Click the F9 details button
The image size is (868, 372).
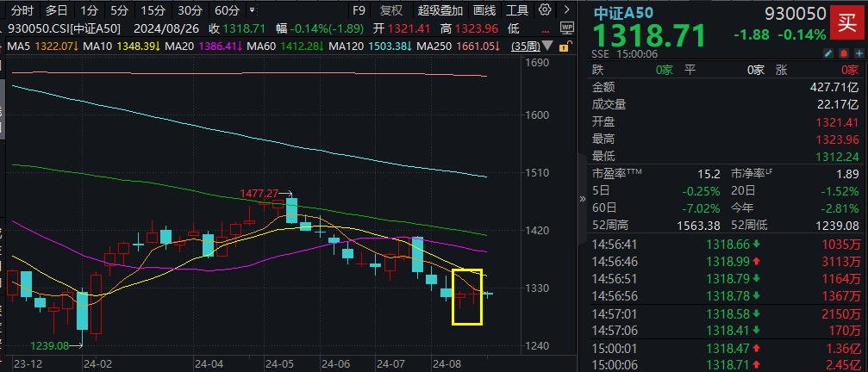360,10
